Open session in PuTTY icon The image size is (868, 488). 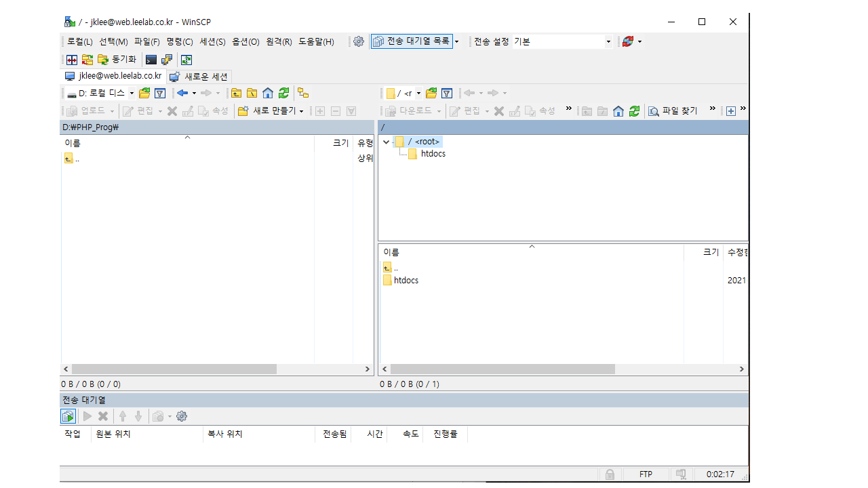click(167, 60)
